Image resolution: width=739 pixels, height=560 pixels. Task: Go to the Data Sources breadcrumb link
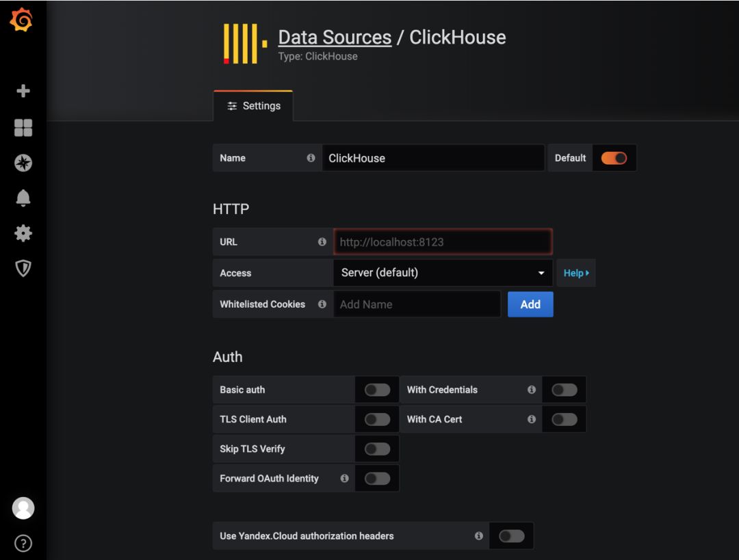(335, 37)
